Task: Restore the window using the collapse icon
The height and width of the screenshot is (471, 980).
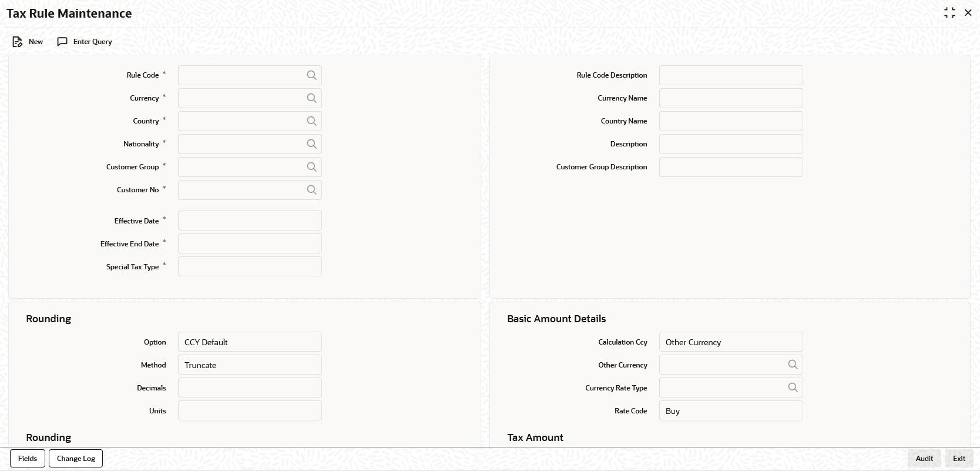Action: click(949, 13)
